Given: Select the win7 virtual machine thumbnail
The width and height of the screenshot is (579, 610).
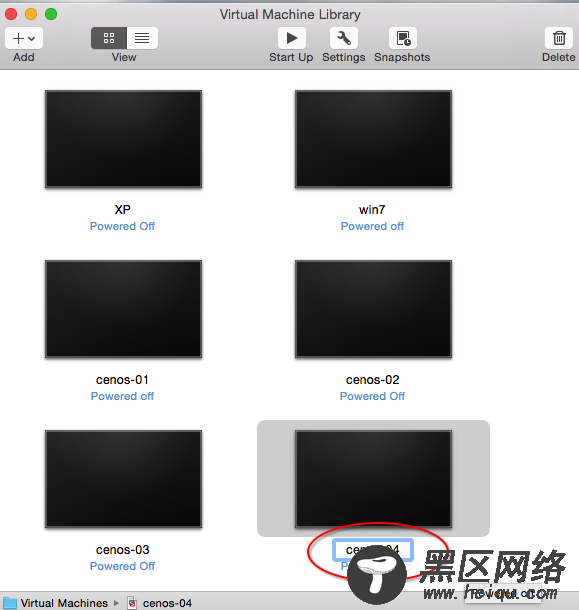Looking at the screenshot, I should (x=373, y=139).
